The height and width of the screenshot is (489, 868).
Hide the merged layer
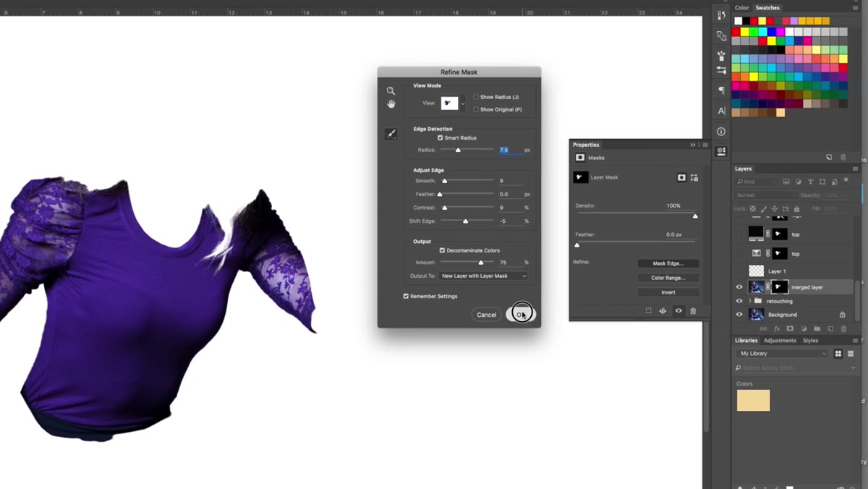point(739,287)
